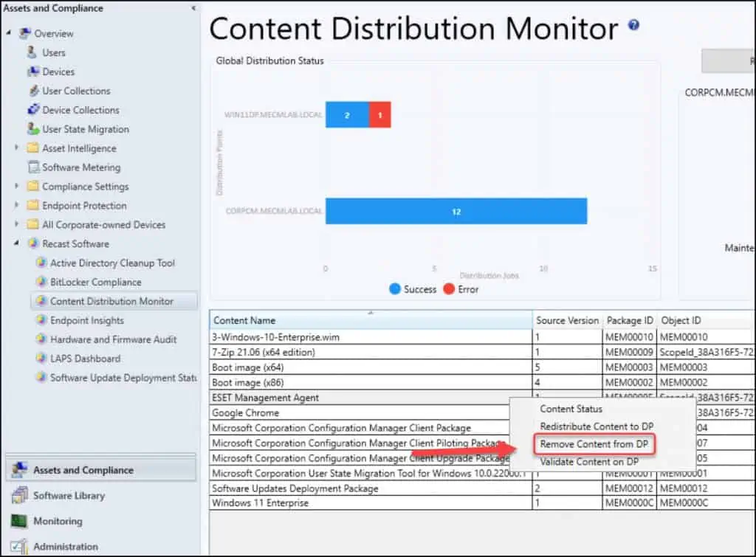This screenshot has width=756, height=557.
Task: Open the Software Library workspace
Action: 101,495
